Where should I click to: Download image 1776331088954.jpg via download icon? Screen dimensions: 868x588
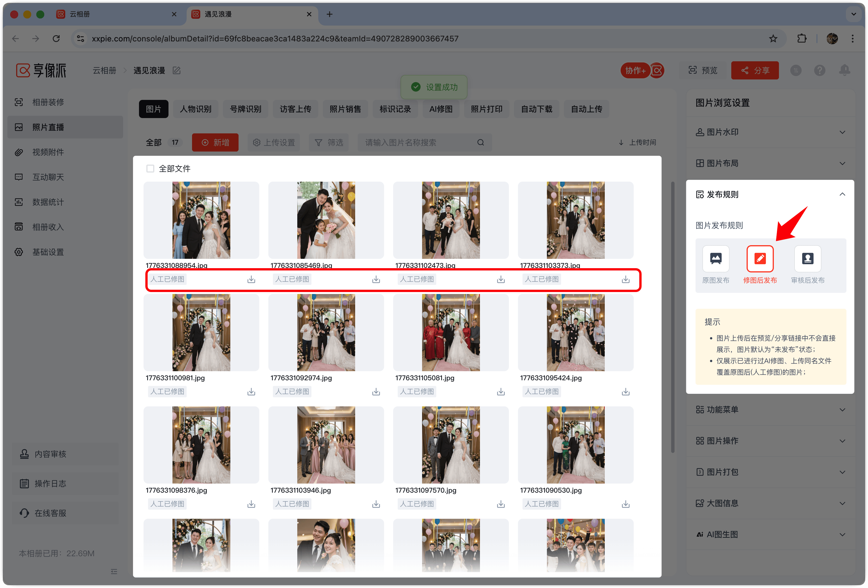click(251, 280)
